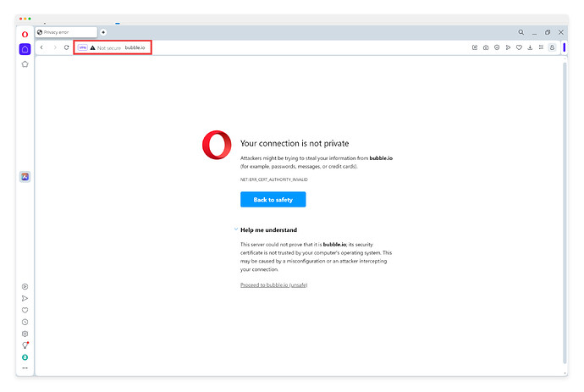Click the share-page icon in toolbar
Viewport: 584px width, 392px height.
point(475,47)
